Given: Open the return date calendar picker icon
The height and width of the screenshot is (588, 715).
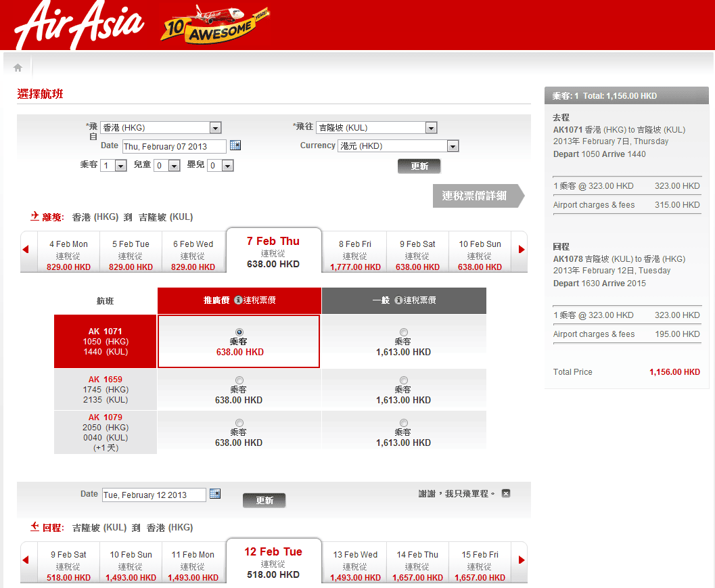Looking at the screenshot, I should pos(215,494).
